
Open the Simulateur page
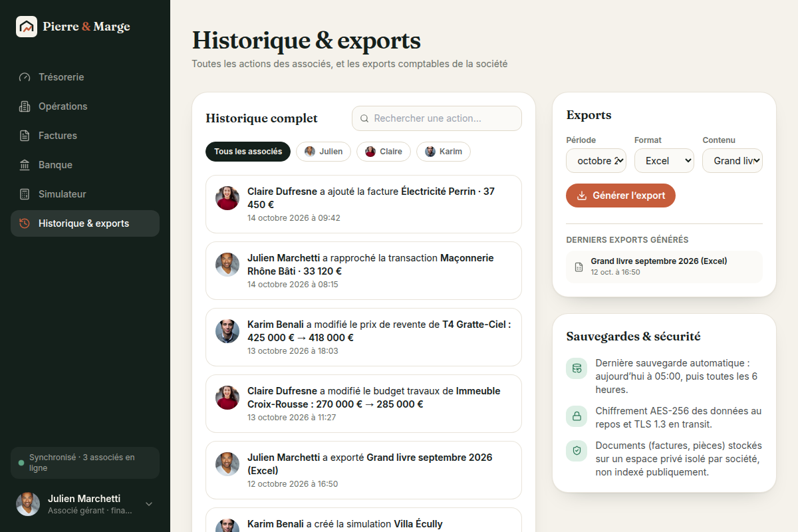tap(85, 194)
